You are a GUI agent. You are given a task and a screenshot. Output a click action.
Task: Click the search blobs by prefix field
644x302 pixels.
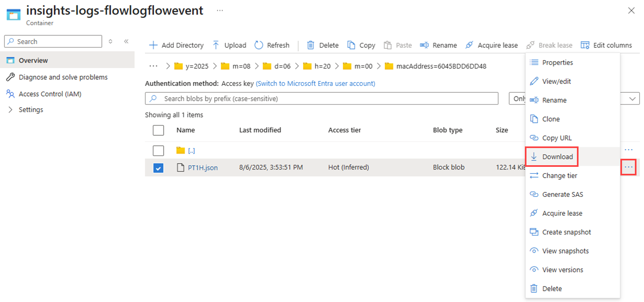321,99
